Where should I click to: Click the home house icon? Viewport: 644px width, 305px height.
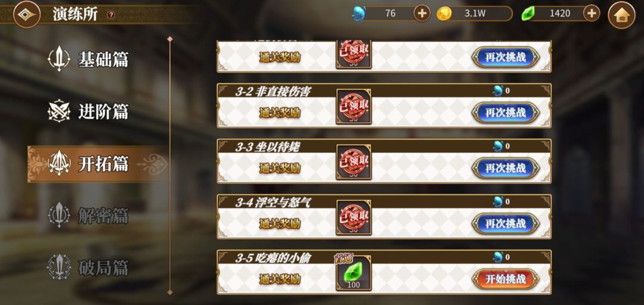point(621,15)
